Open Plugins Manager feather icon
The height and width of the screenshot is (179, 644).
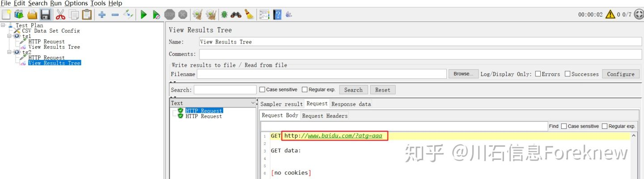pyautogui.click(x=289, y=15)
